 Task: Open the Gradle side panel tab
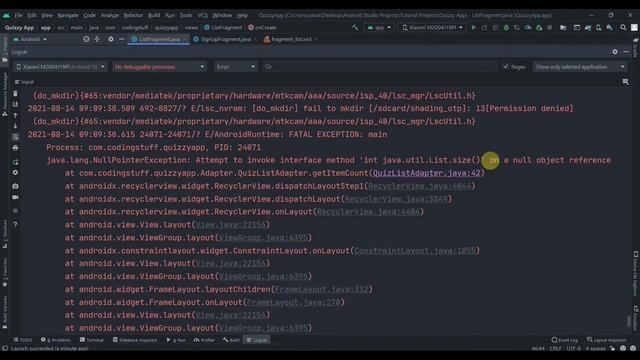point(635,48)
